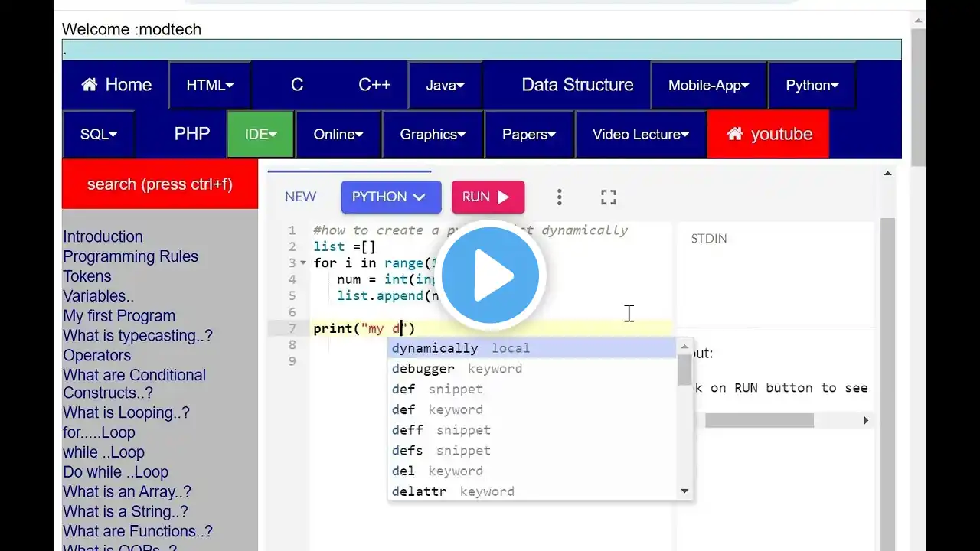This screenshot has width=980, height=551.
Task: Select 'dynamically' local autocomplete suggestion
Action: click(x=532, y=348)
